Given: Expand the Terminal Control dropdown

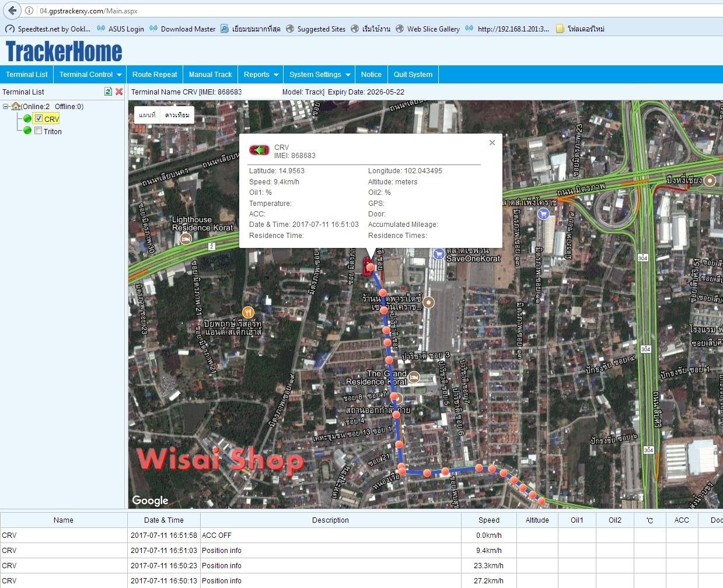Looking at the screenshot, I should click(x=90, y=74).
